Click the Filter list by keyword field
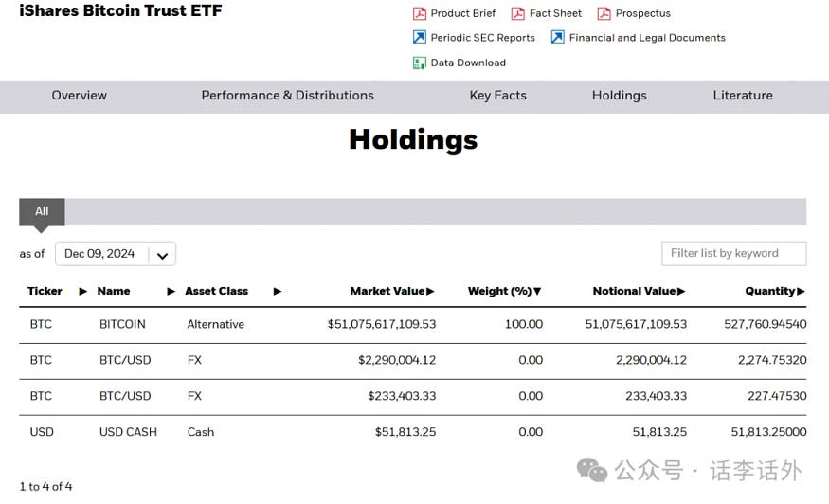The width and height of the screenshot is (829, 504). pos(733,254)
